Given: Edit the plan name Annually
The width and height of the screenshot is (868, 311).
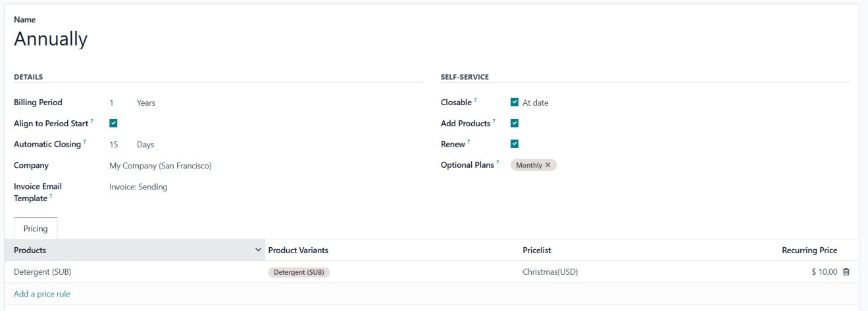Looking at the screenshot, I should pos(51,39).
